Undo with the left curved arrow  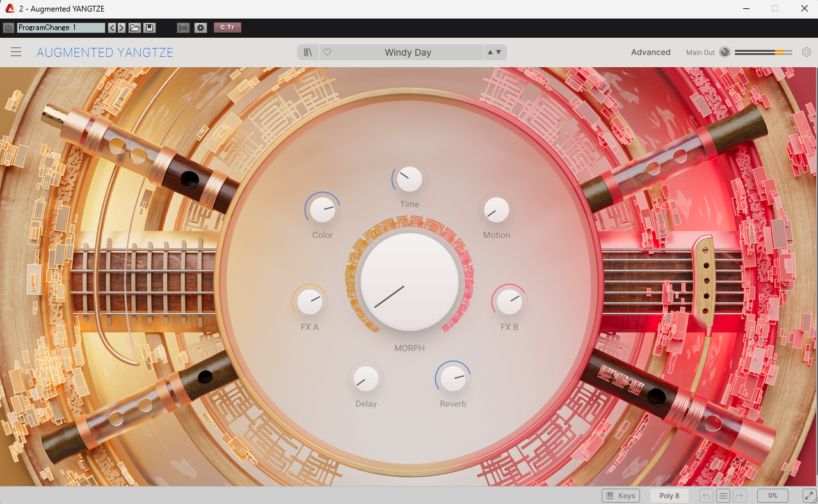point(707,496)
